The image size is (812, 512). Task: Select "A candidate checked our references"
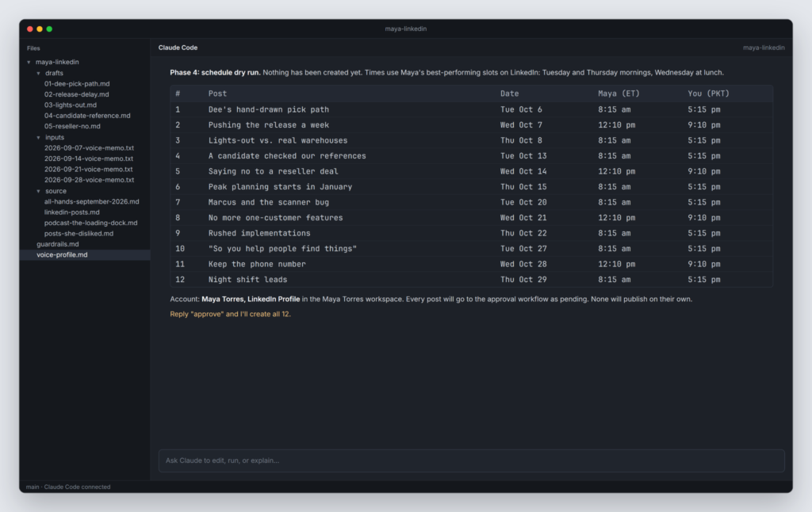(x=287, y=156)
